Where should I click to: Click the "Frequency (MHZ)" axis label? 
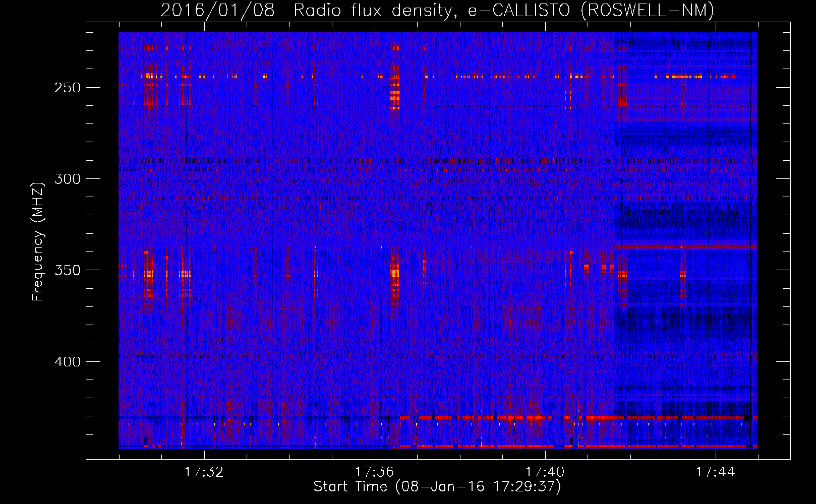coord(38,241)
